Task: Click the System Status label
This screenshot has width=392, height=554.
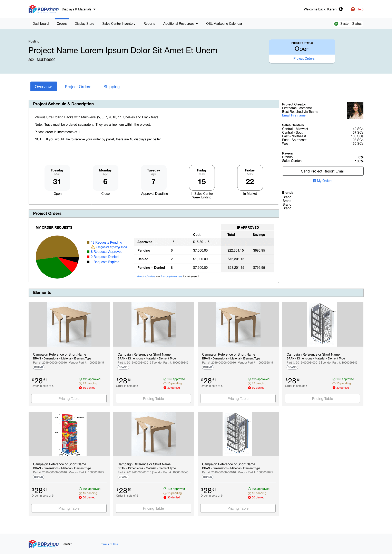Action: pos(351,24)
